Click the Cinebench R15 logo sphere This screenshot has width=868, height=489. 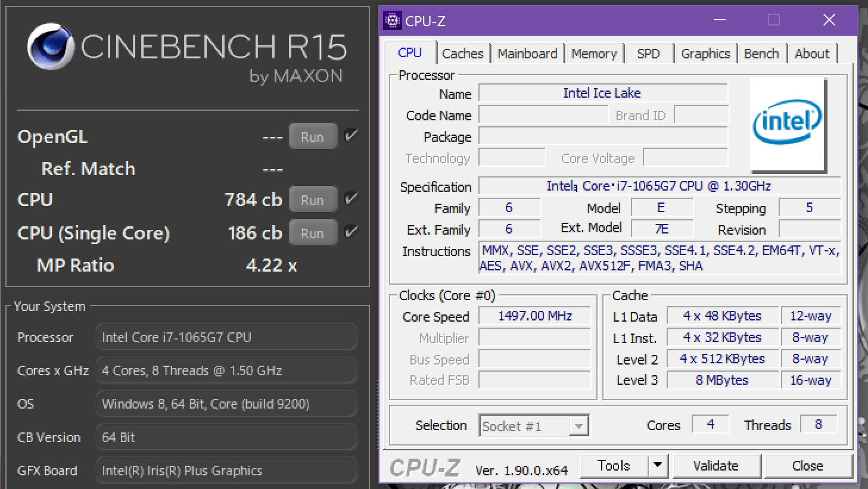coord(51,46)
